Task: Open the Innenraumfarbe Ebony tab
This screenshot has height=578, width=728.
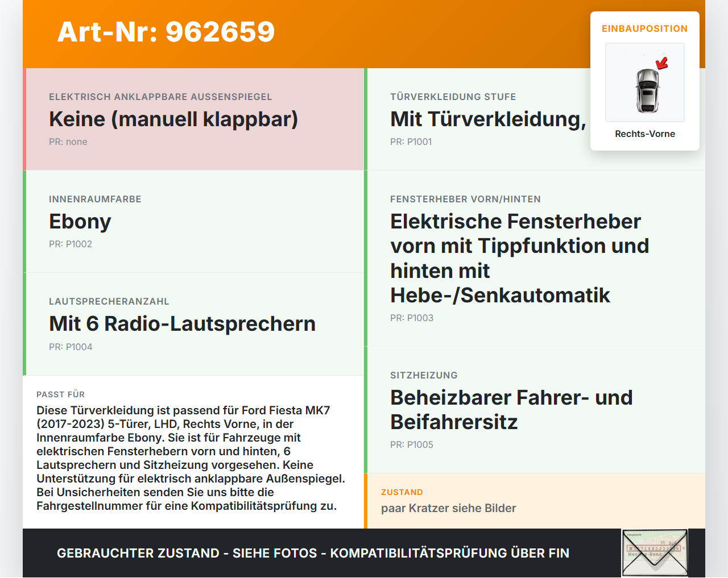Action: click(193, 222)
